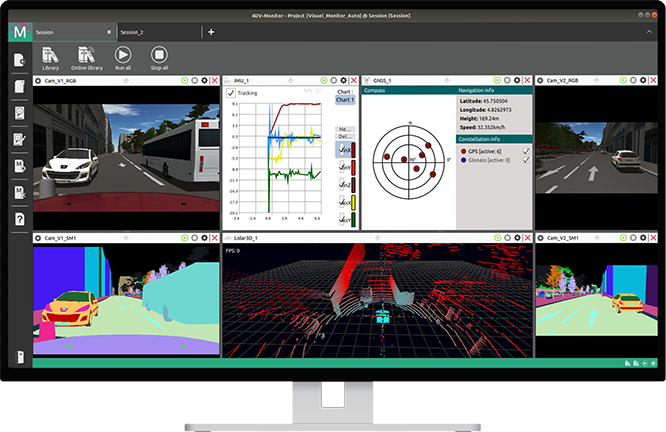
Task: Click the help question mark sidebar icon
Action: click(19, 218)
